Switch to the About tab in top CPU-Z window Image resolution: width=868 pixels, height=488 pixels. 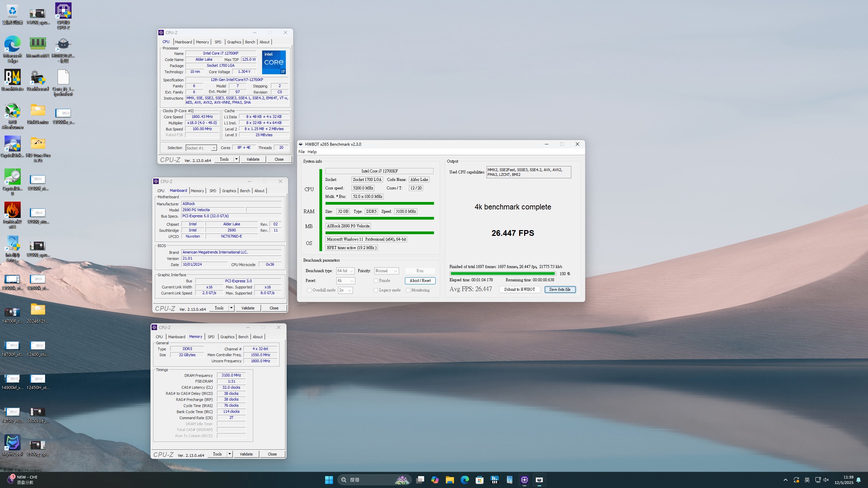point(264,42)
